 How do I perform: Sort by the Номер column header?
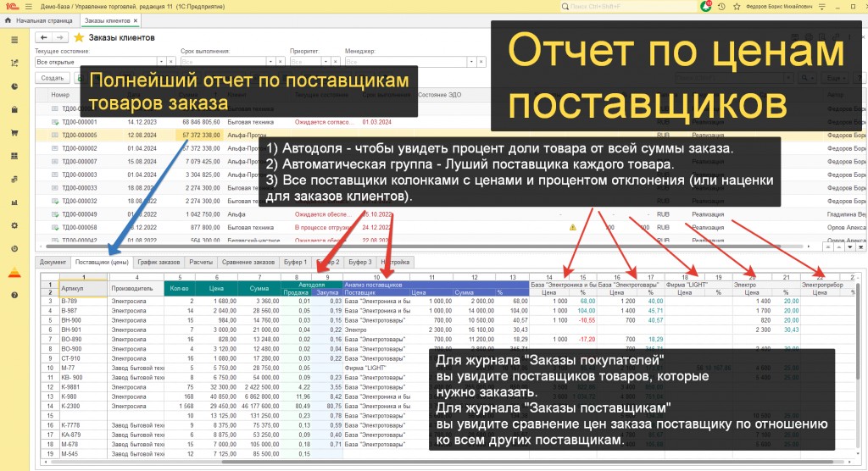click(60, 95)
